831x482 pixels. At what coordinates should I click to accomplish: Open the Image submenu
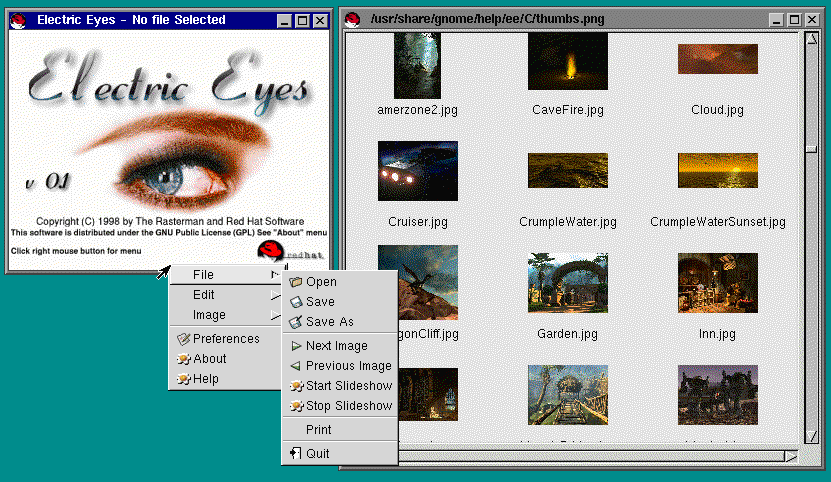point(225,315)
